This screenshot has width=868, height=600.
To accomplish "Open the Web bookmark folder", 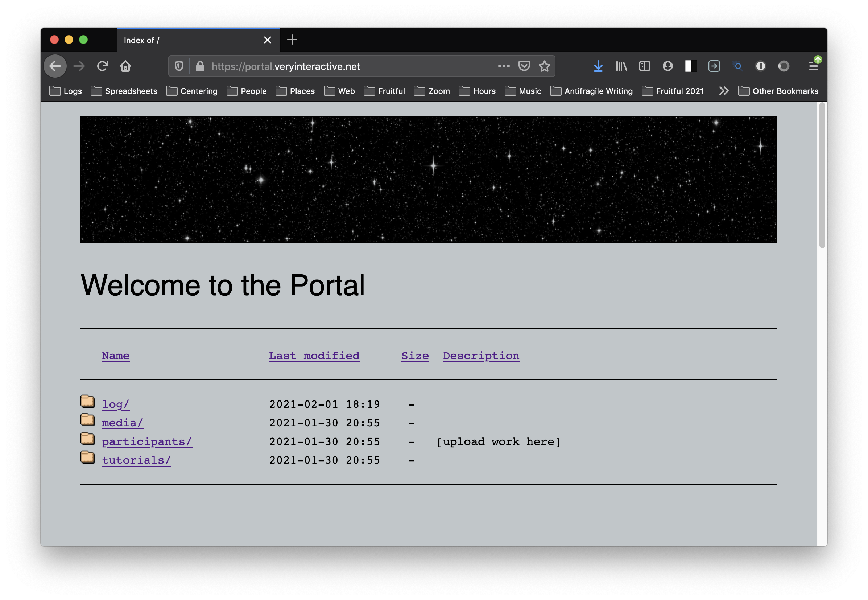I will [x=339, y=91].
